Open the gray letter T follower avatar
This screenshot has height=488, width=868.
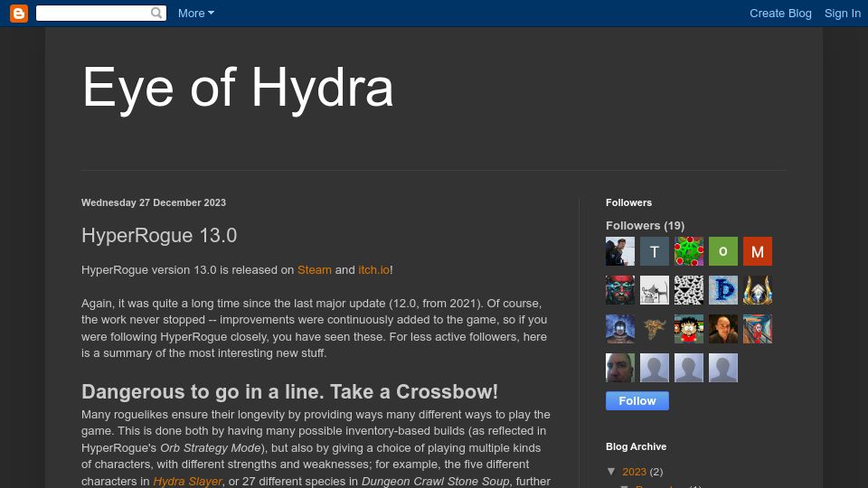click(x=655, y=251)
